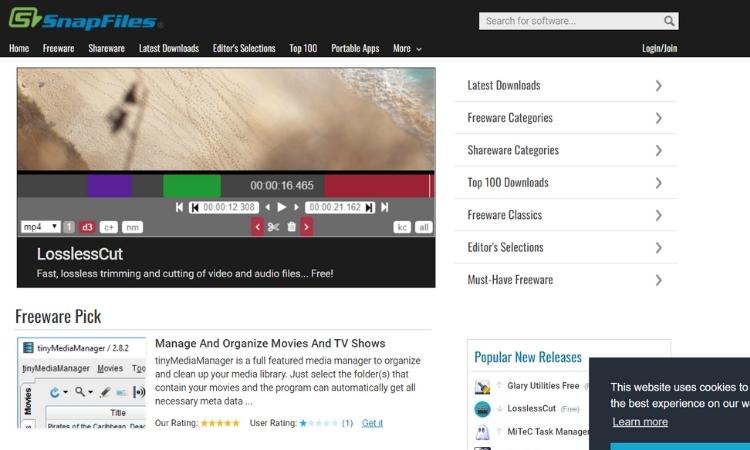
Task: Go to Latest Downloads in top navigation
Action: (x=169, y=48)
